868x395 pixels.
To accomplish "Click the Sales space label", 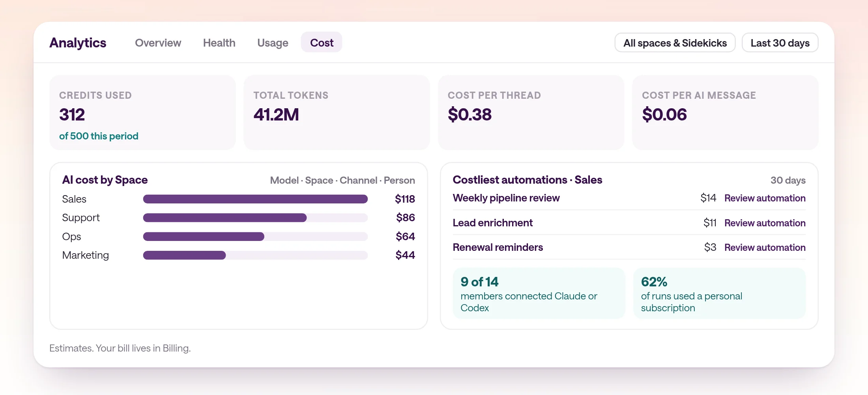I will 74,199.
